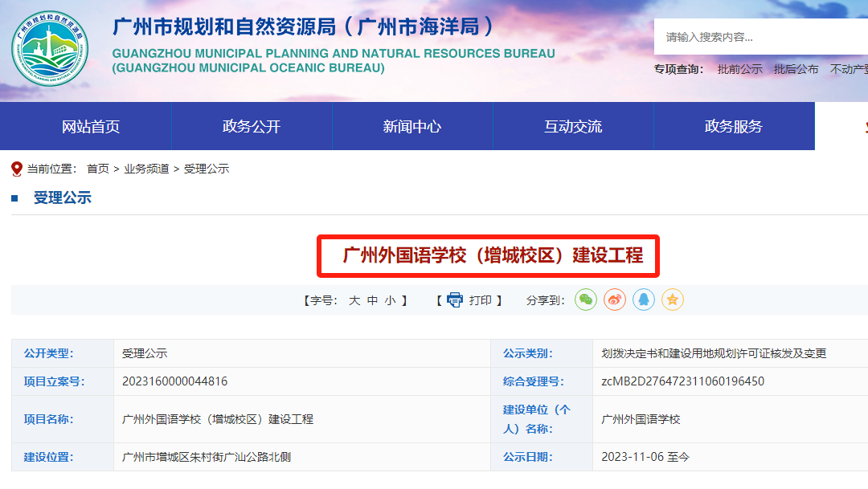Share the page to Weibo

point(614,300)
